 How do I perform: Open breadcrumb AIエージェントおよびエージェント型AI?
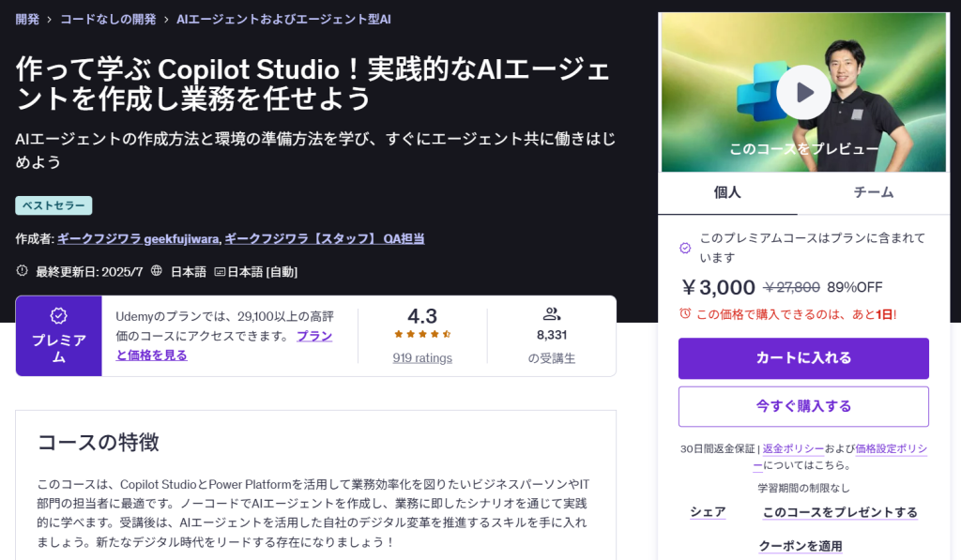click(x=283, y=19)
